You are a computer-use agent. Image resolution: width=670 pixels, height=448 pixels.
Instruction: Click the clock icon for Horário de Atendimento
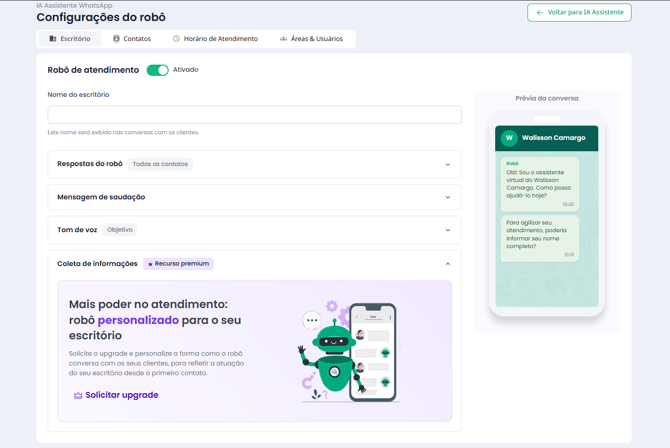pos(176,39)
